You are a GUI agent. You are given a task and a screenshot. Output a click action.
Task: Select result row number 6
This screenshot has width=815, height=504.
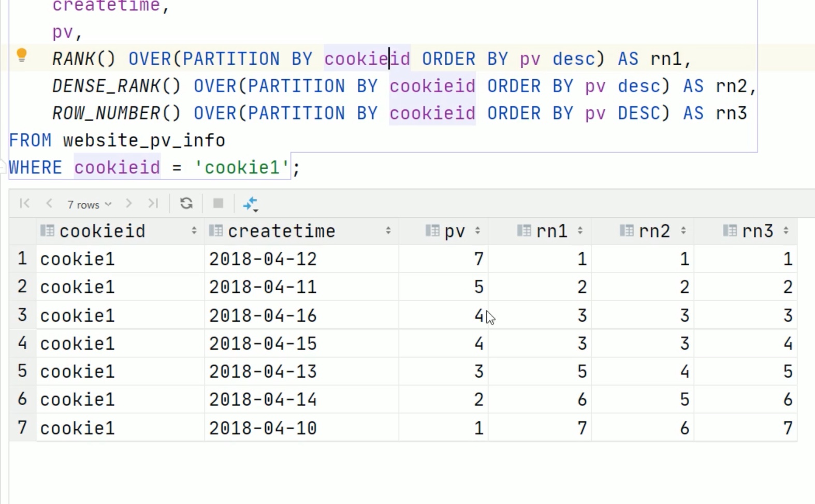[x=22, y=398]
